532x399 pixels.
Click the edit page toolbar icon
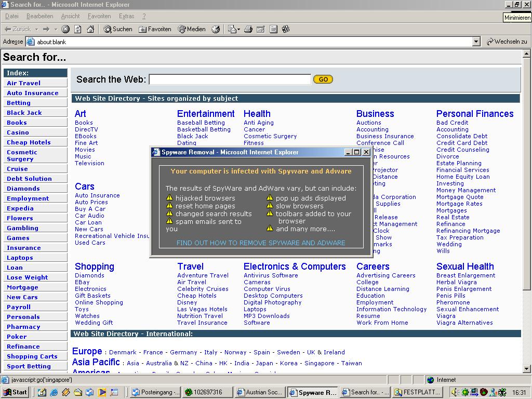(x=261, y=29)
